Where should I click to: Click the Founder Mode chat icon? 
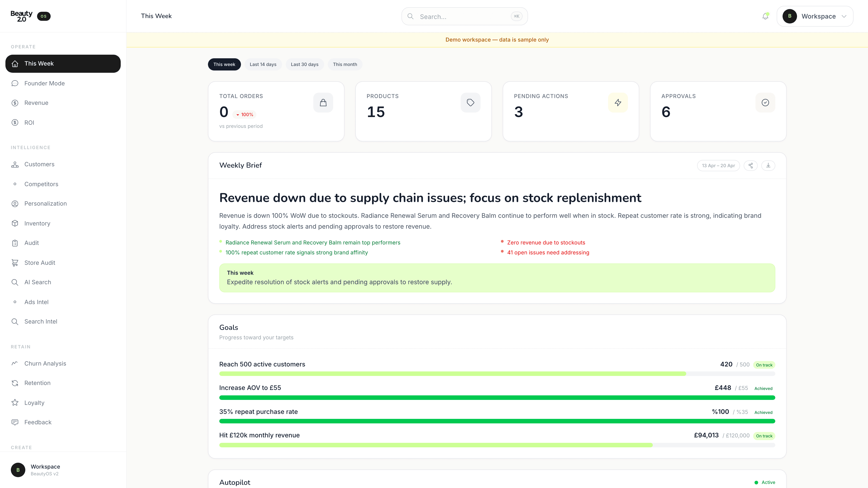point(15,83)
